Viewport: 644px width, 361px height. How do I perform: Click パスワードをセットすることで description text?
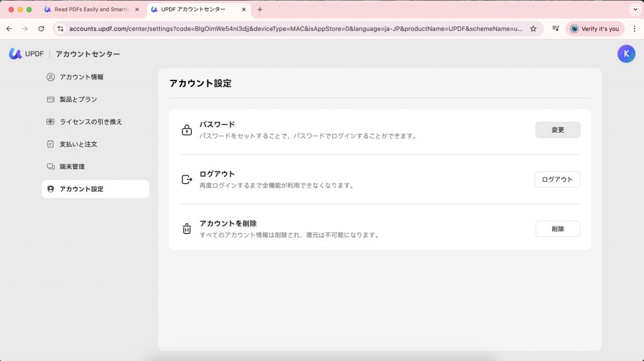(309, 136)
